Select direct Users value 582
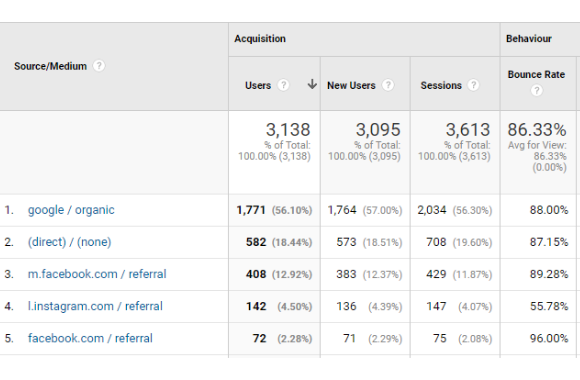This screenshot has width=580, height=380. pos(256,242)
